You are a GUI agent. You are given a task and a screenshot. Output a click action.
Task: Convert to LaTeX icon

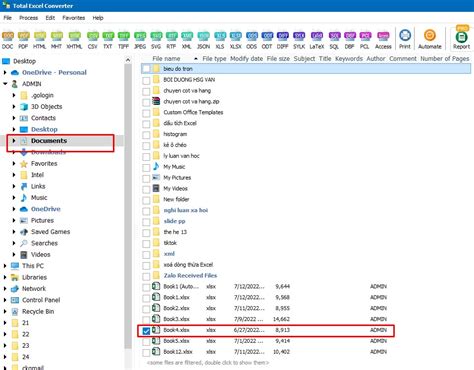click(x=317, y=40)
